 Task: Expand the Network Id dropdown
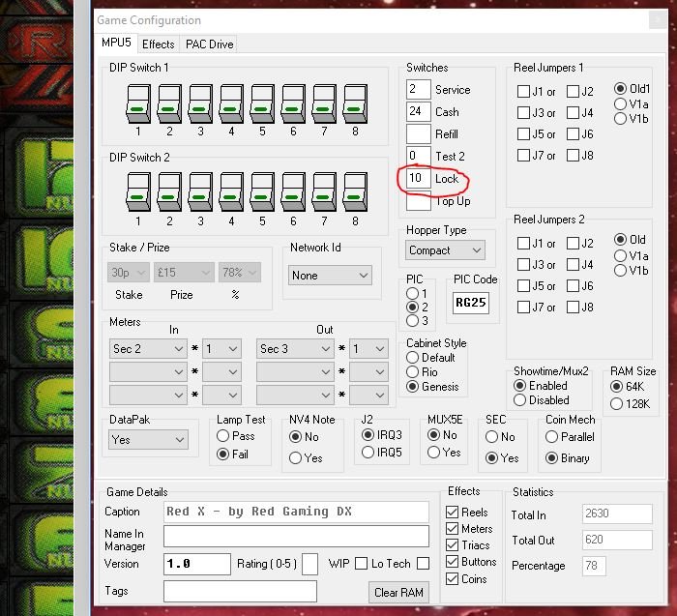coord(331,276)
